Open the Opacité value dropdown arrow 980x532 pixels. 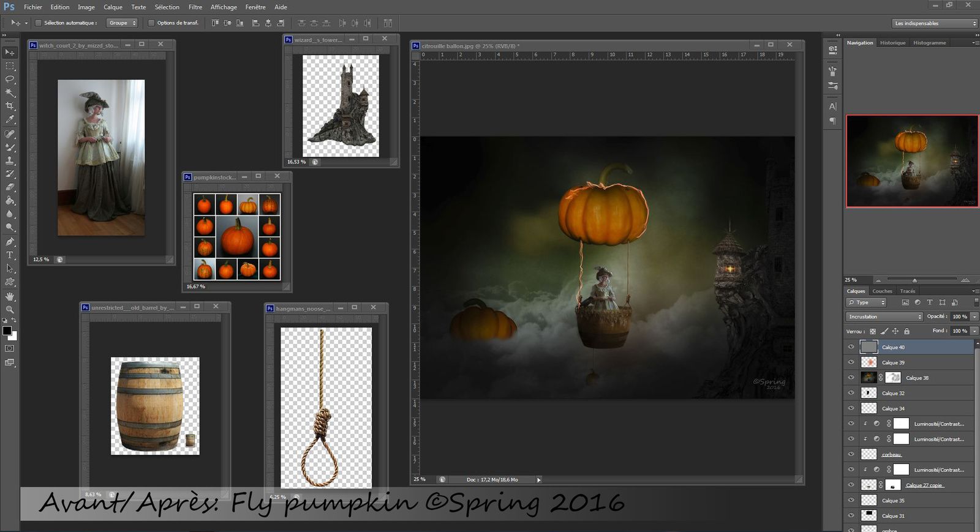coord(974,317)
